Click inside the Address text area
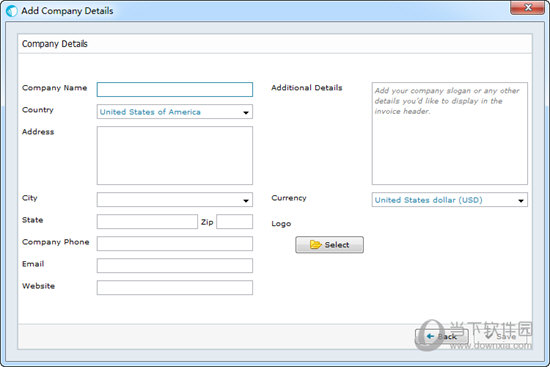550x367 pixels. (175, 155)
